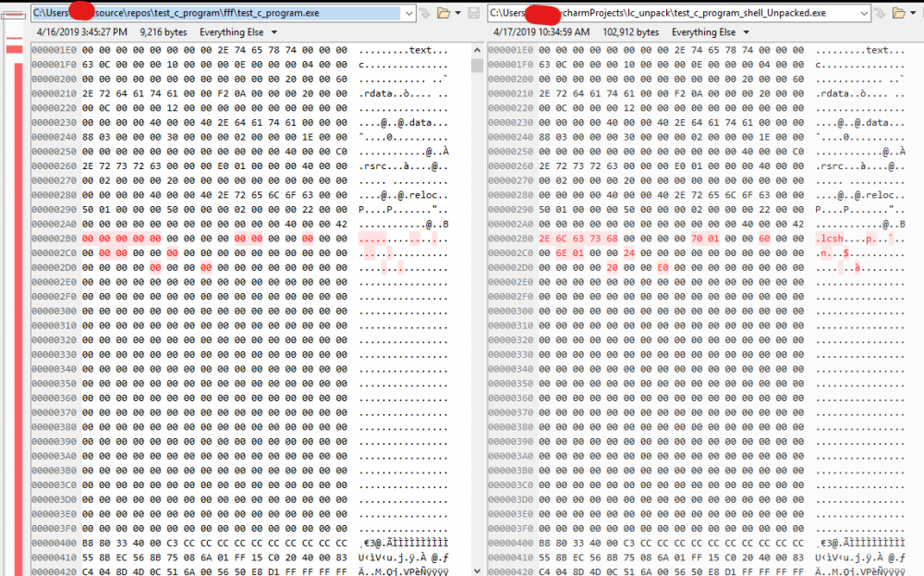This screenshot has width=924, height=576.
Task: Click the 102,912 bytes file size label
Action: [630, 32]
